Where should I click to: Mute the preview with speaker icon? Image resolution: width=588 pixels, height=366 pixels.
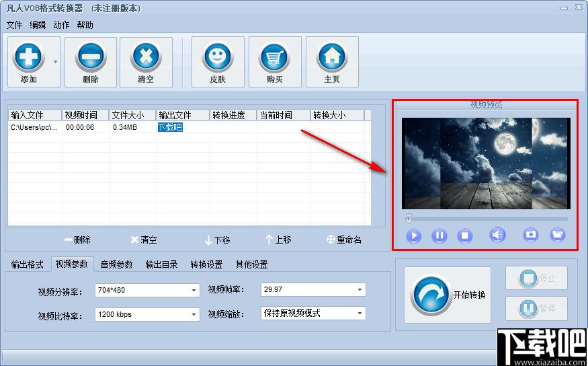[497, 235]
